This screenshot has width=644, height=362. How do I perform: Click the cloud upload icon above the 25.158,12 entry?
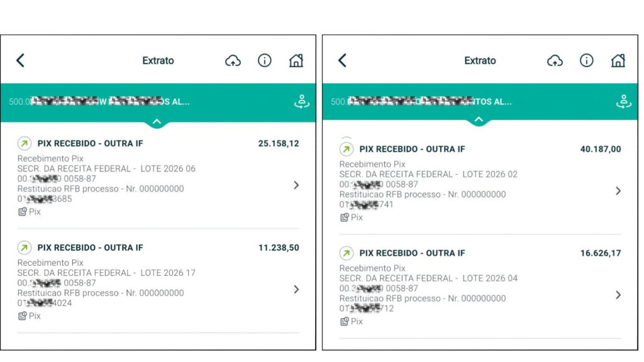click(x=233, y=60)
